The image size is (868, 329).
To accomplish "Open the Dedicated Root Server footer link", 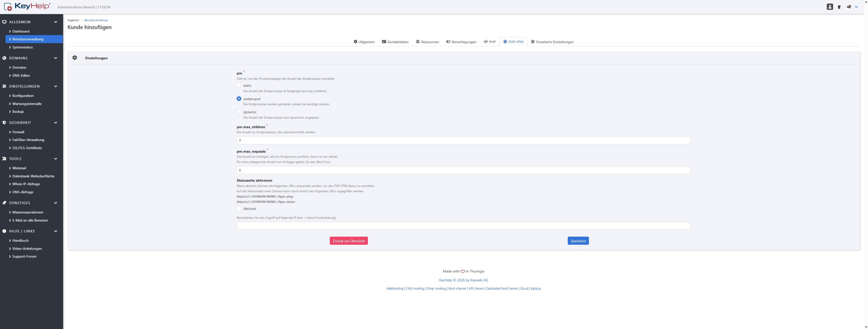I will pos(501,289).
